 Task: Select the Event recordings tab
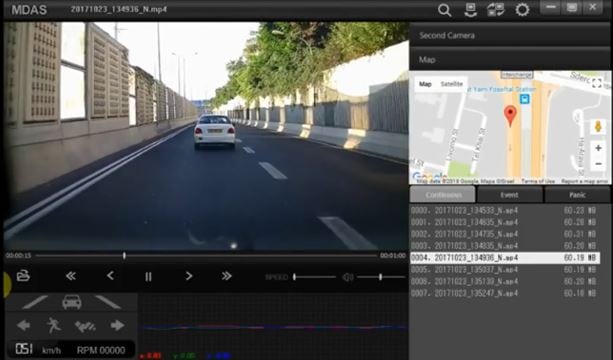(x=509, y=195)
